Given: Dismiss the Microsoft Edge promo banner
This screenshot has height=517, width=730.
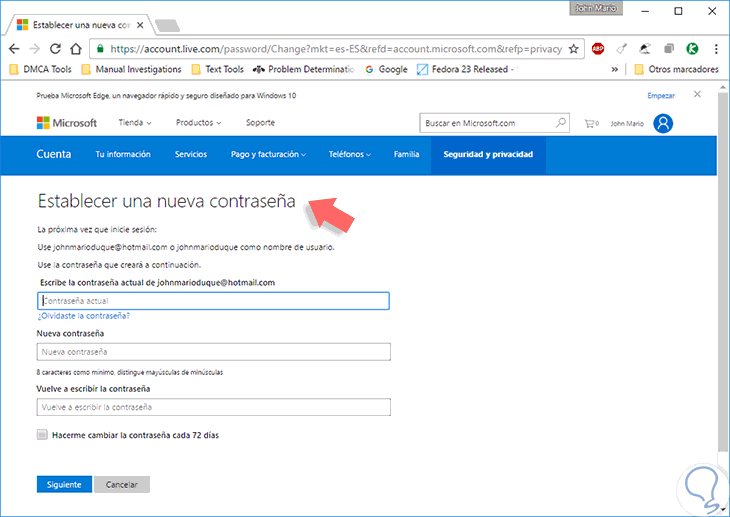Looking at the screenshot, I should tap(697, 95).
